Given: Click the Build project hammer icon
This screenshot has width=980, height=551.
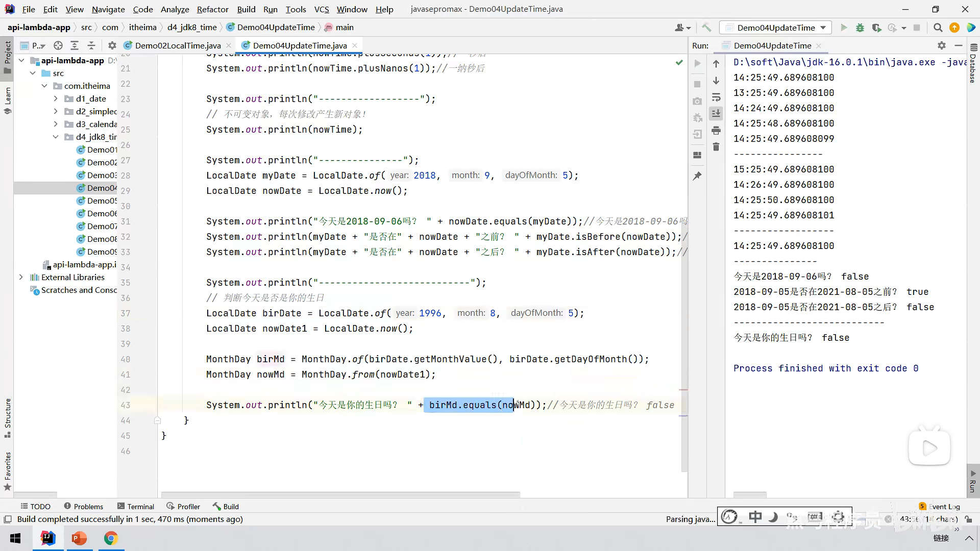Looking at the screenshot, I should [x=706, y=28].
